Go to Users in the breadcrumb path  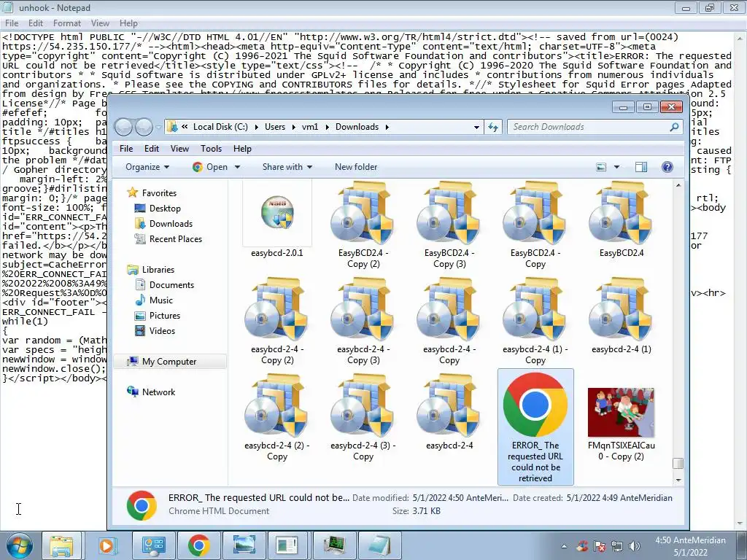pyautogui.click(x=275, y=127)
